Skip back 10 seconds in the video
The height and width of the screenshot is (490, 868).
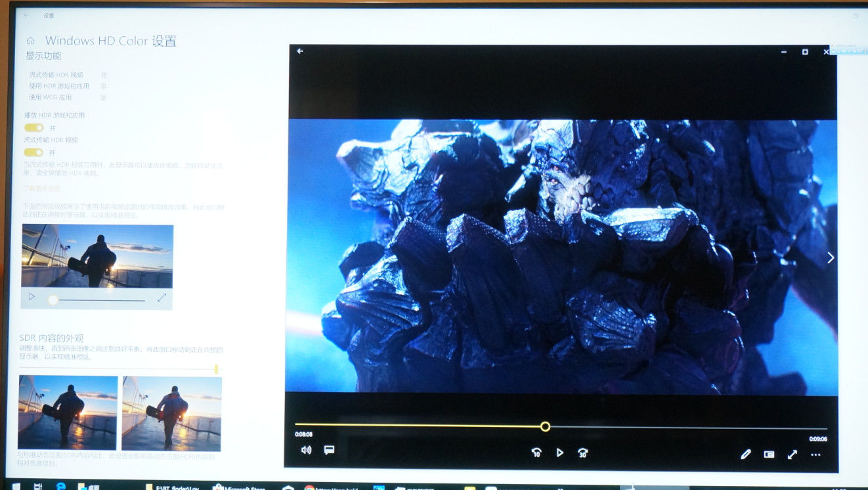point(536,453)
